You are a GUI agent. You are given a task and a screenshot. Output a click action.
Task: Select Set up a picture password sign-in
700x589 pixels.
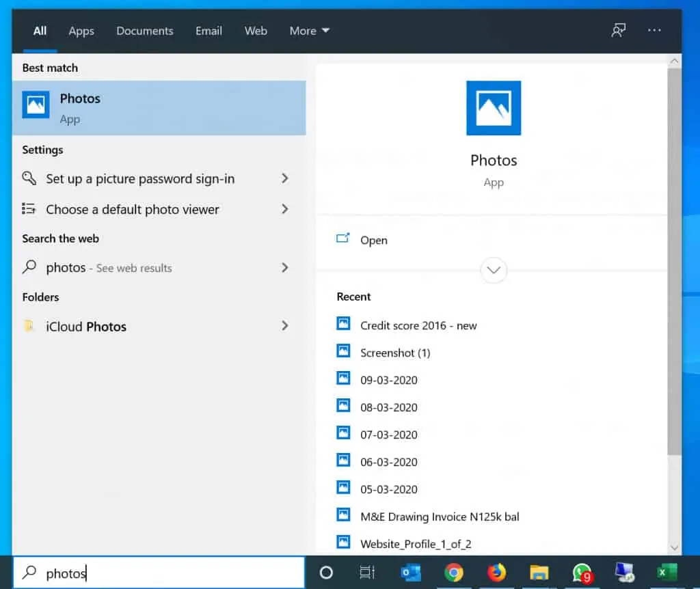pos(141,178)
